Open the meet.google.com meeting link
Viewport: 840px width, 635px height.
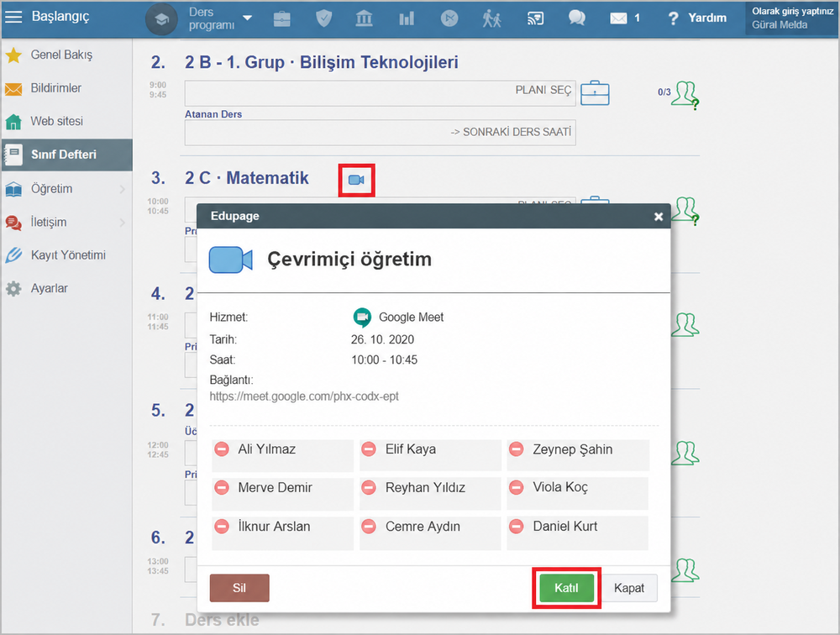click(x=304, y=396)
